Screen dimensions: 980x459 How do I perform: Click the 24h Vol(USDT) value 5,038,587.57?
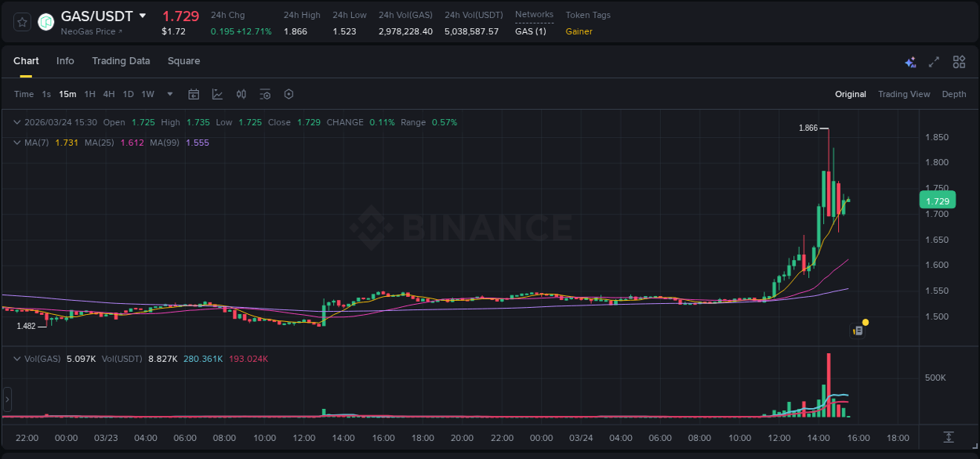(472, 31)
